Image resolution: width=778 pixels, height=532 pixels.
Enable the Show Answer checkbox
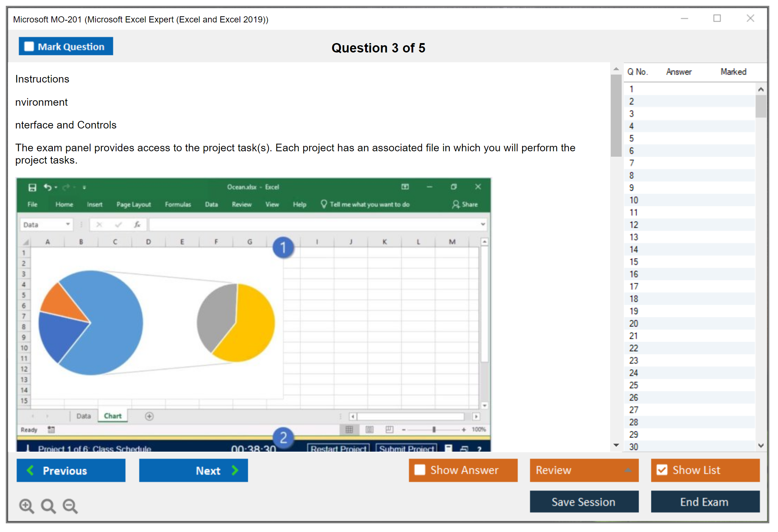point(420,470)
